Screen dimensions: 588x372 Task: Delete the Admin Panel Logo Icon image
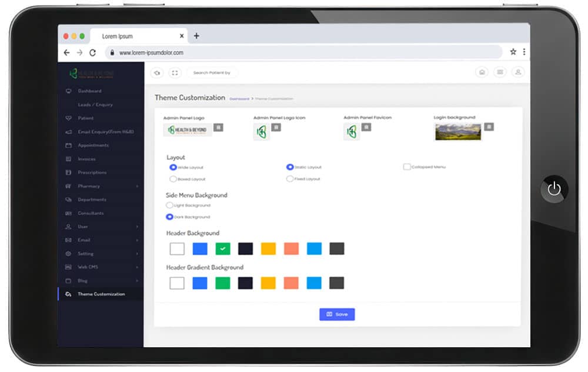coord(276,127)
